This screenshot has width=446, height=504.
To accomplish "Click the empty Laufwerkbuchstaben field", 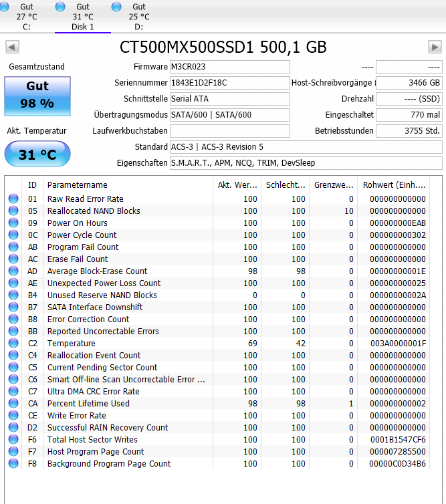I will pos(229,131).
